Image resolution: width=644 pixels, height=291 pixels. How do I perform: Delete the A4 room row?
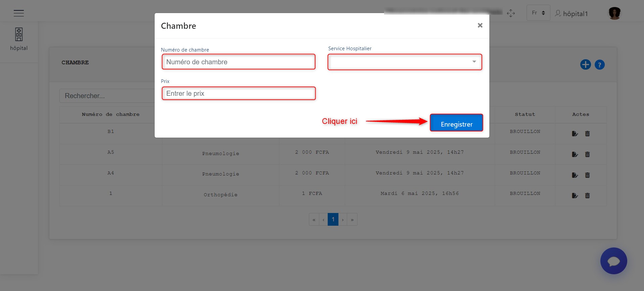coord(587,175)
